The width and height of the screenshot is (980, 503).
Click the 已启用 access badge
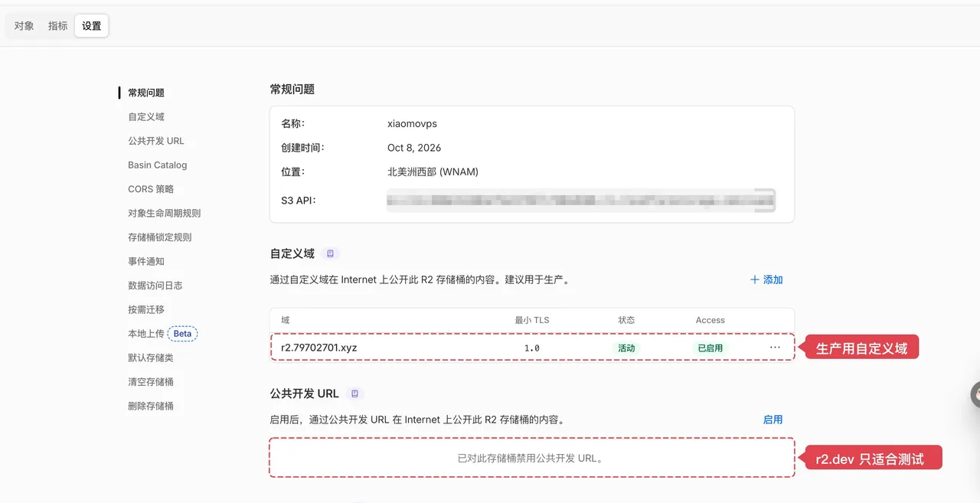[710, 348]
